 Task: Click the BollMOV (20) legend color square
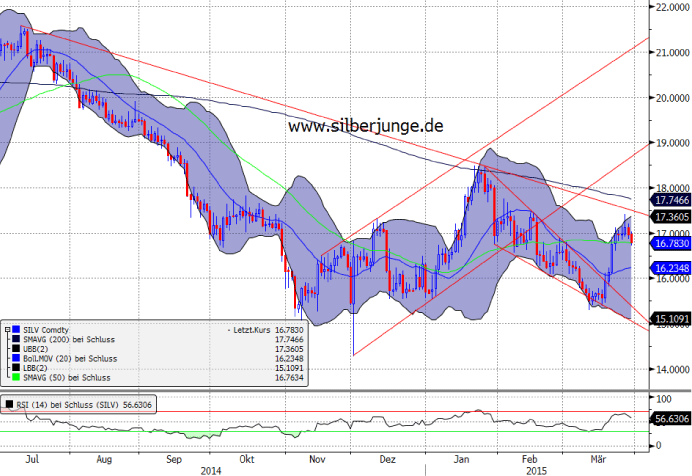click(x=14, y=357)
